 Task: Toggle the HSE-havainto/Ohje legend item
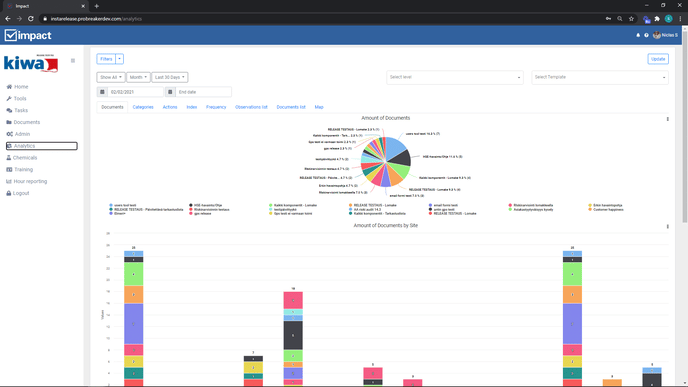click(205, 205)
